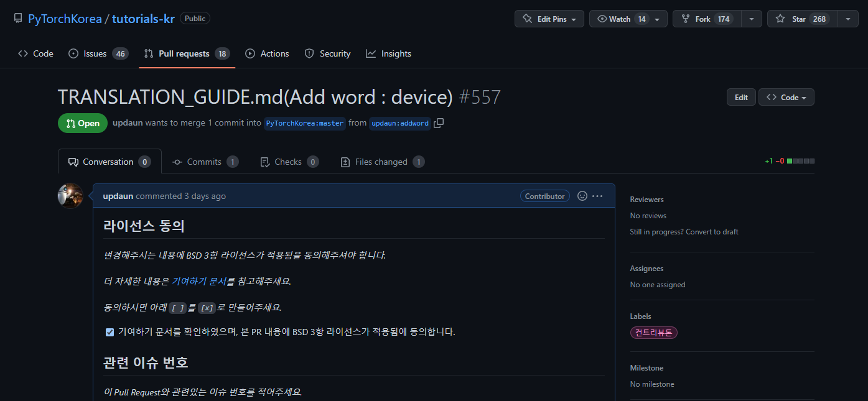Click the Assignees sidebar heading

(646, 269)
